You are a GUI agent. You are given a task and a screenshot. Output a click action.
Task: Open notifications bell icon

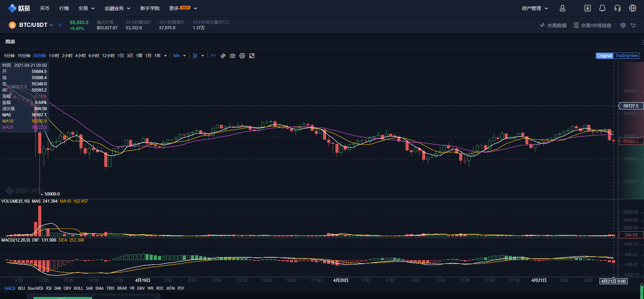pyautogui.click(x=602, y=8)
